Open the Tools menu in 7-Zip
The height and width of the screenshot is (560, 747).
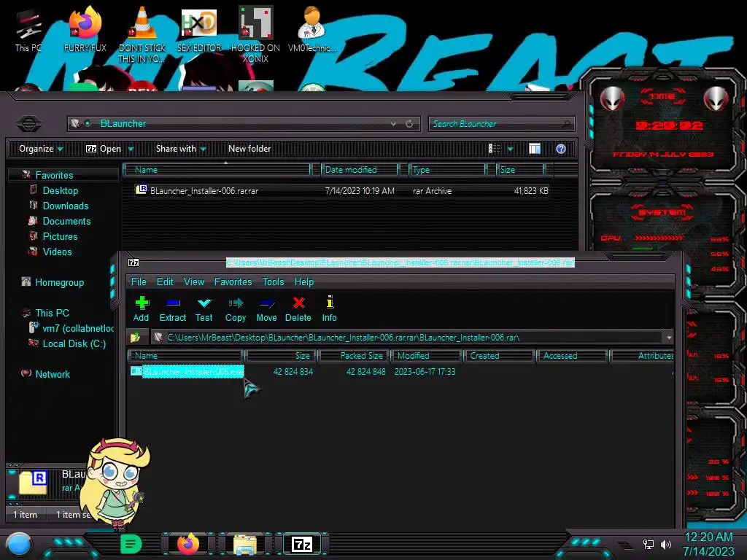pyautogui.click(x=273, y=282)
